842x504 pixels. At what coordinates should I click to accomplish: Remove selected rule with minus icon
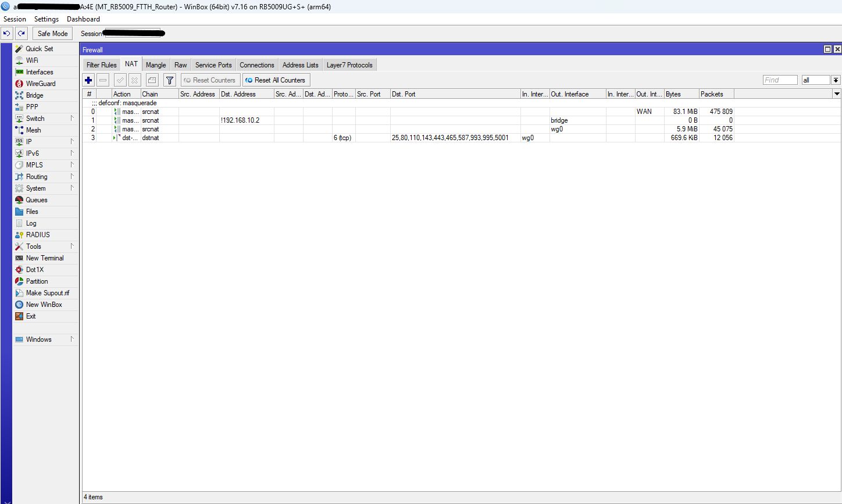(x=103, y=80)
